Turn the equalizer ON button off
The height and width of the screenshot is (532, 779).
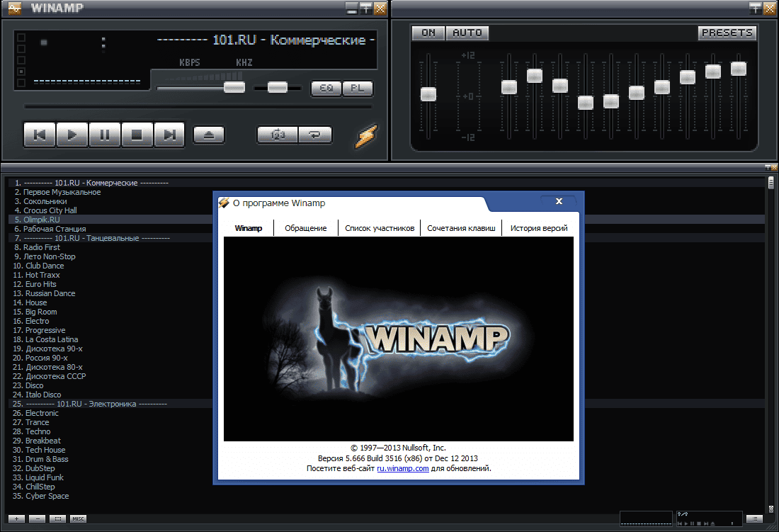click(x=428, y=33)
